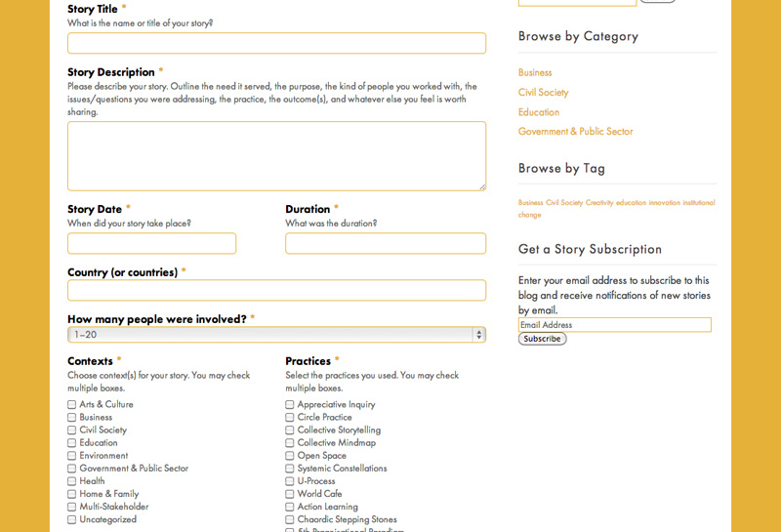Tick the Uncategorized checkbox
The width and height of the screenshot is (781, 532).
pos(71,519)
